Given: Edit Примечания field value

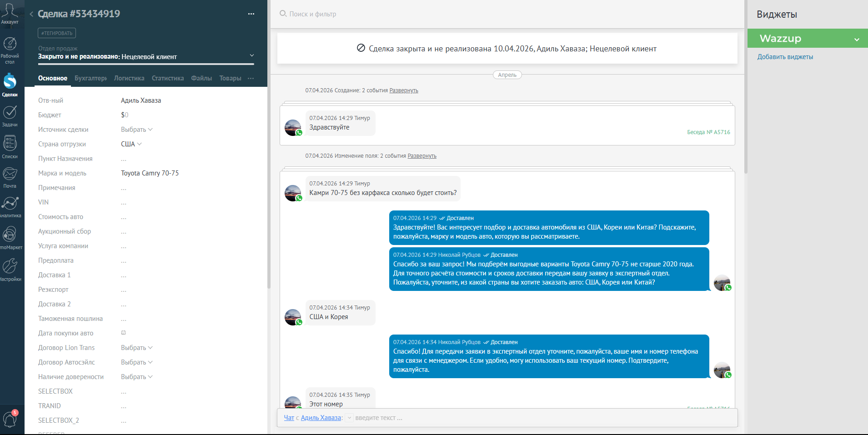Looking at the screenshot, I should coord(124,188).
